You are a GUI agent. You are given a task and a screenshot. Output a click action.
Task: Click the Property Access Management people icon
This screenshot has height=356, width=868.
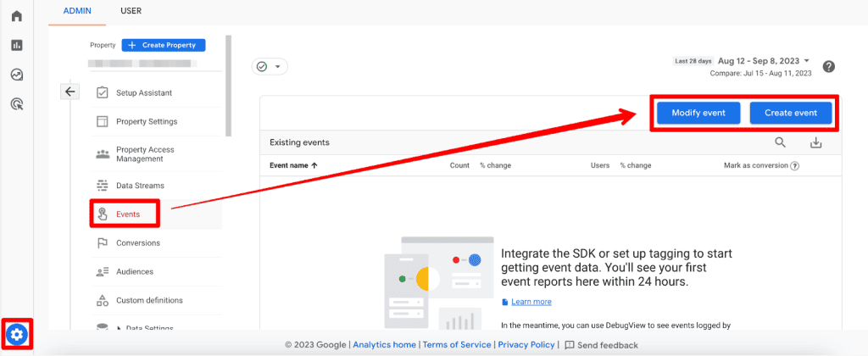103,154
